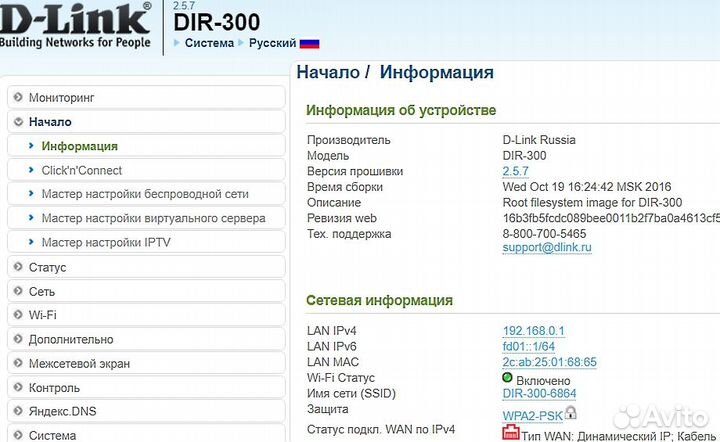This screenshot has width=720, height=442.
Task: Click the Начало breadcrumb
Action: (x=328, y=73)
